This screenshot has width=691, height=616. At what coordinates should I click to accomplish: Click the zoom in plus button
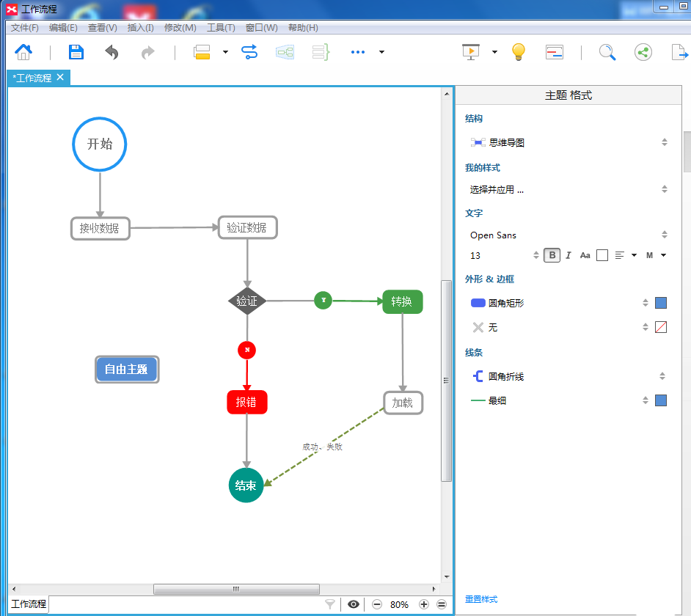(x=423, y=604)
